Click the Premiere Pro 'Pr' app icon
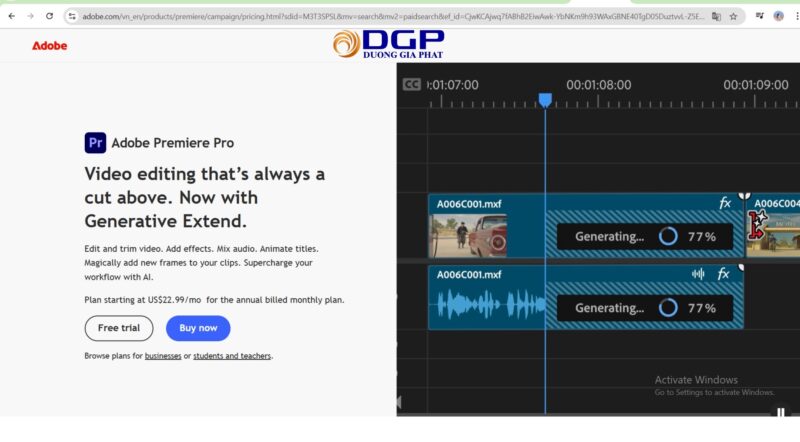 [x=95, y=143]
